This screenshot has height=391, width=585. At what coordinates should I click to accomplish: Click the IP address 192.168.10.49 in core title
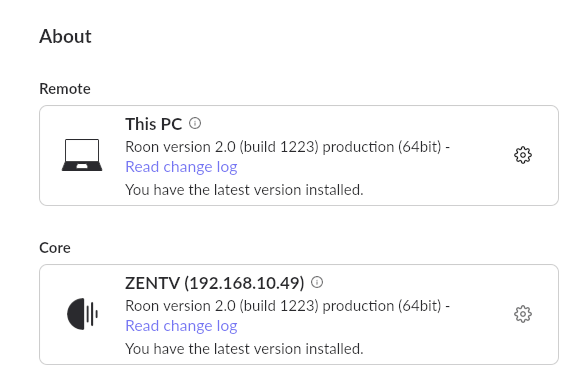point(244,283)
